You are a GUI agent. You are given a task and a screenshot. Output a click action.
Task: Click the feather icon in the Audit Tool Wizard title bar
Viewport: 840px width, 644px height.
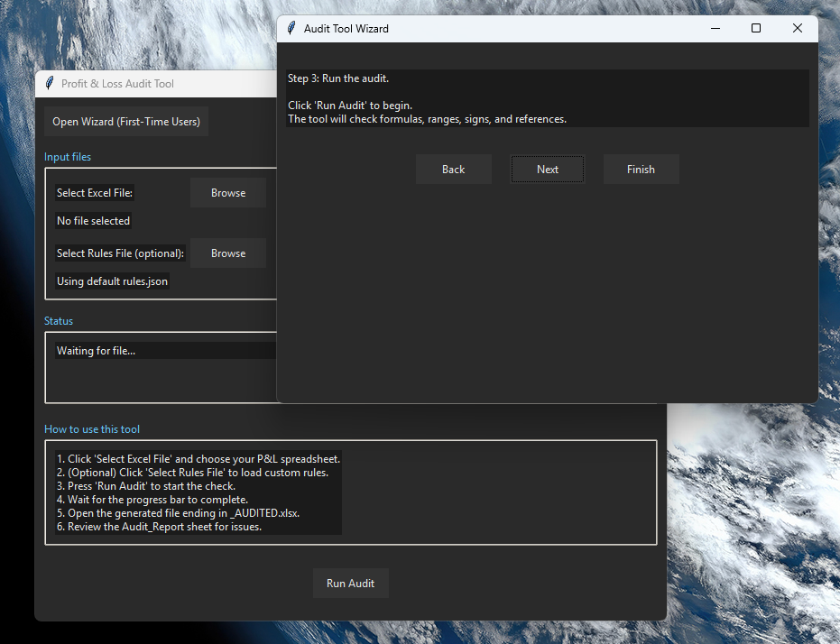[x=291, y=28]
